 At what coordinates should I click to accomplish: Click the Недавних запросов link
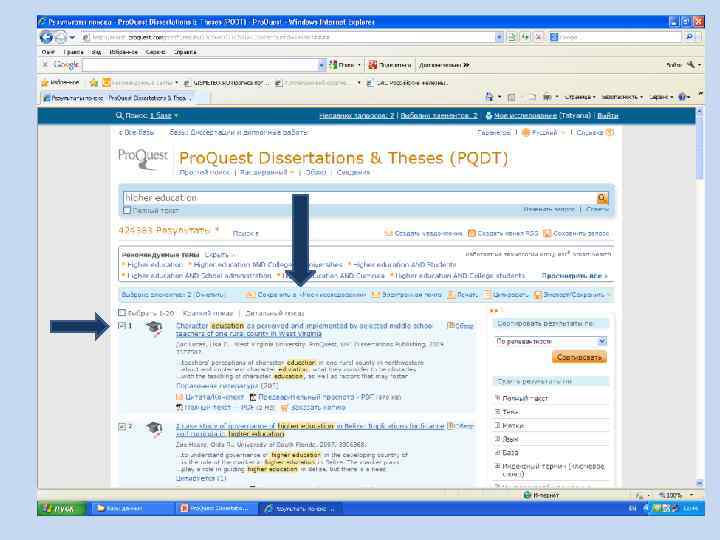coord(357,116)
